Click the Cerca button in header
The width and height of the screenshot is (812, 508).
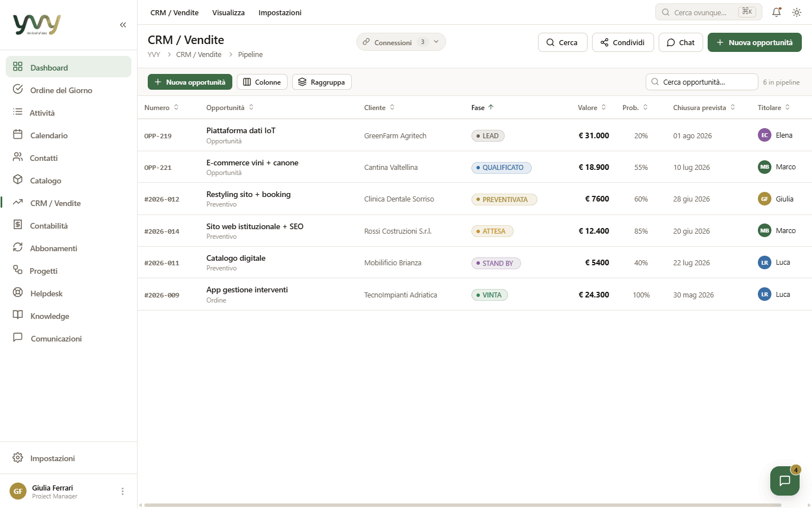coord(562,42)
